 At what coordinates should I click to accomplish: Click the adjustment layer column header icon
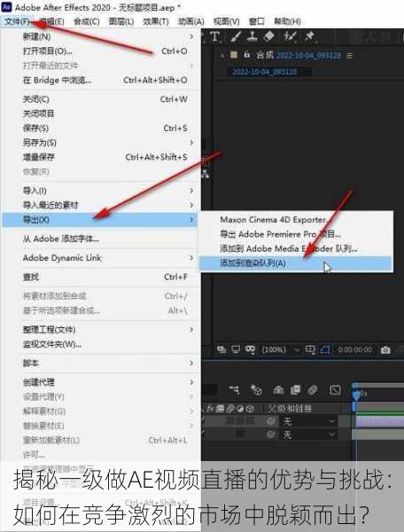click(x=240, y=409)
